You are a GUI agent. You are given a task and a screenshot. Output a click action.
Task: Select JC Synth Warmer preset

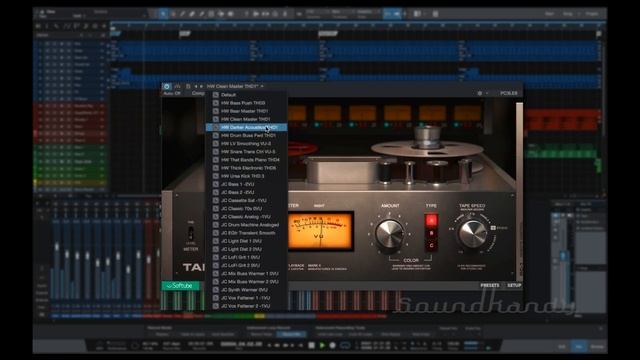pos(247,290)
